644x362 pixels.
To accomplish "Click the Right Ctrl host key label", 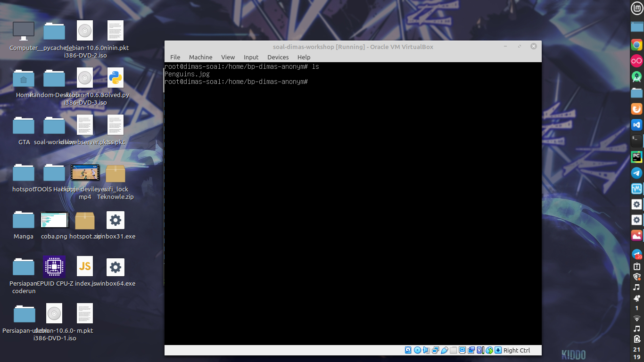I will click(517, 350).
